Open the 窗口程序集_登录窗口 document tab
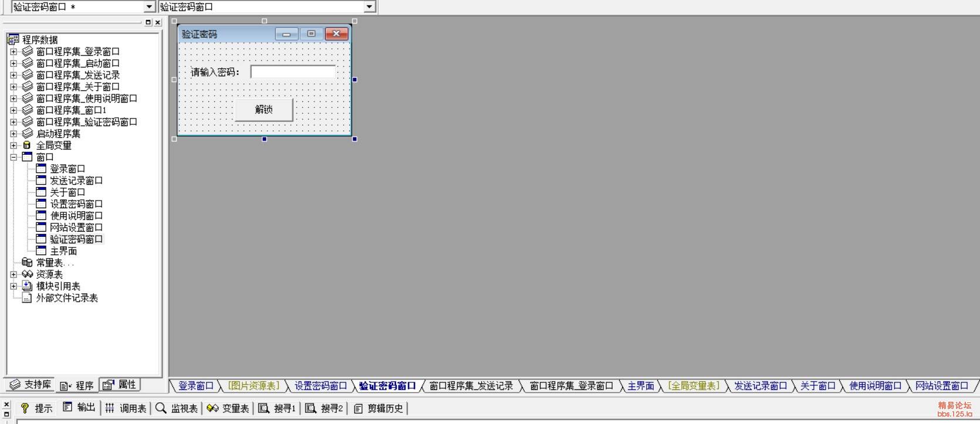The width and height of the screenshot is (980, 424). 572,386
